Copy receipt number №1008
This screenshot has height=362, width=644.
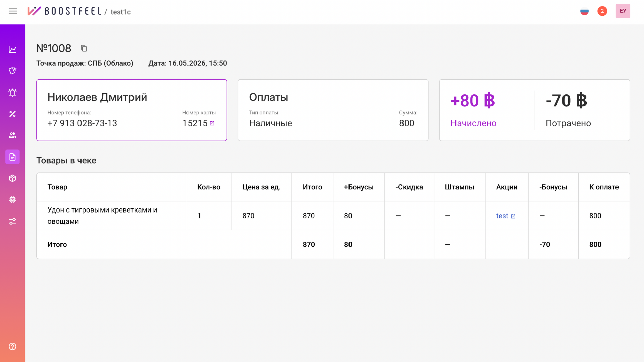point(84,48)
